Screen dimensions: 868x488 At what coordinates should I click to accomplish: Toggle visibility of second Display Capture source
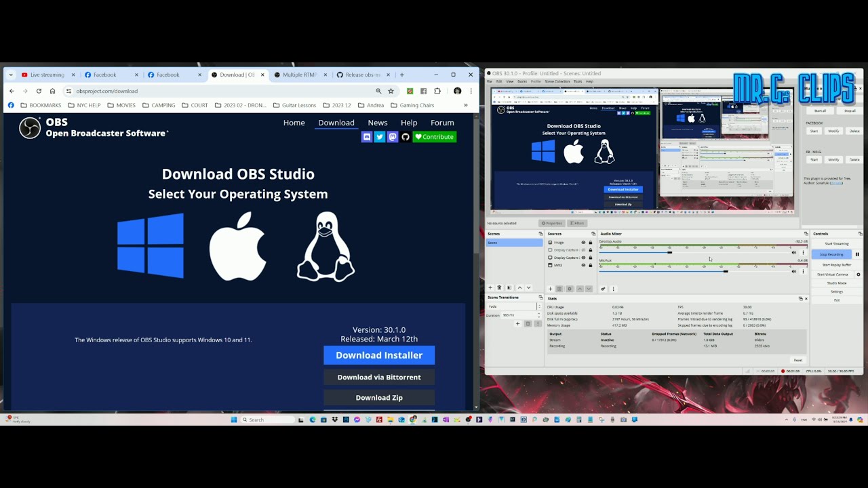pyautogui.click(x=583, y=258)
